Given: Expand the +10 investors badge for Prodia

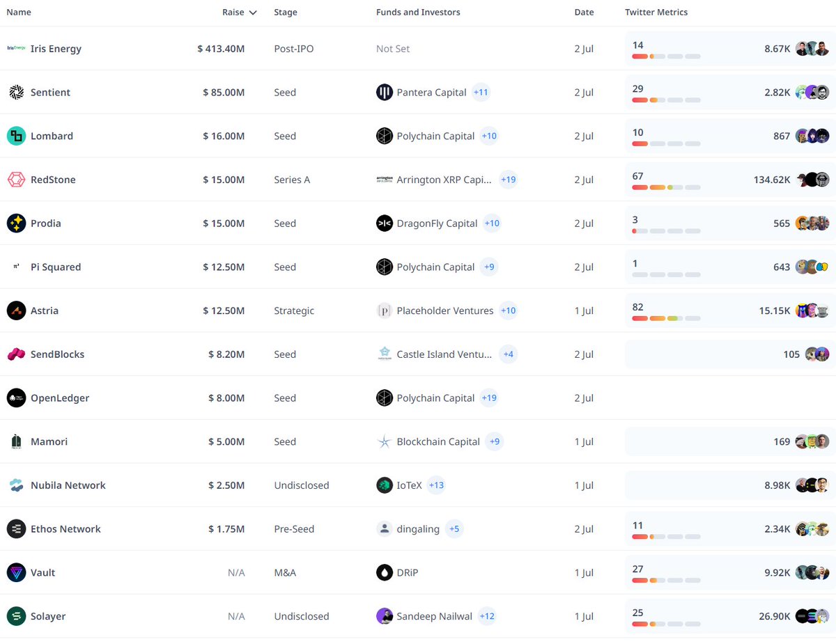Looking at the screenshot, I should [492, 223].
